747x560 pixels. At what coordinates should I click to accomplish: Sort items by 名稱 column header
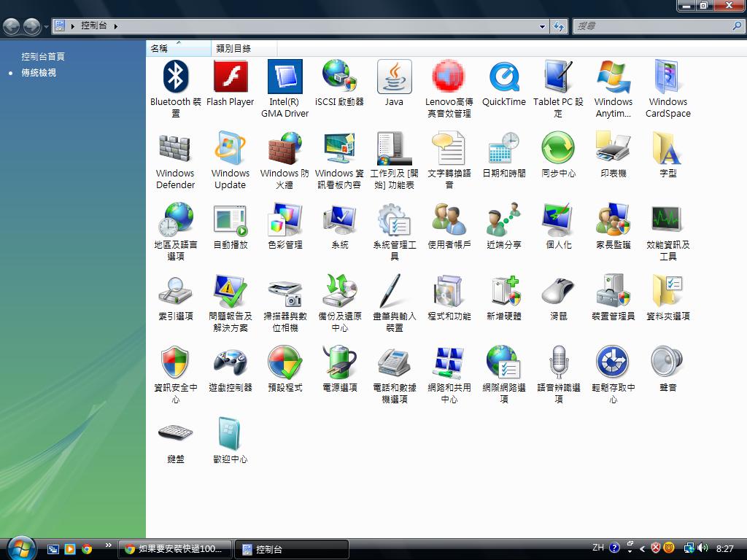tap(179, 48)
